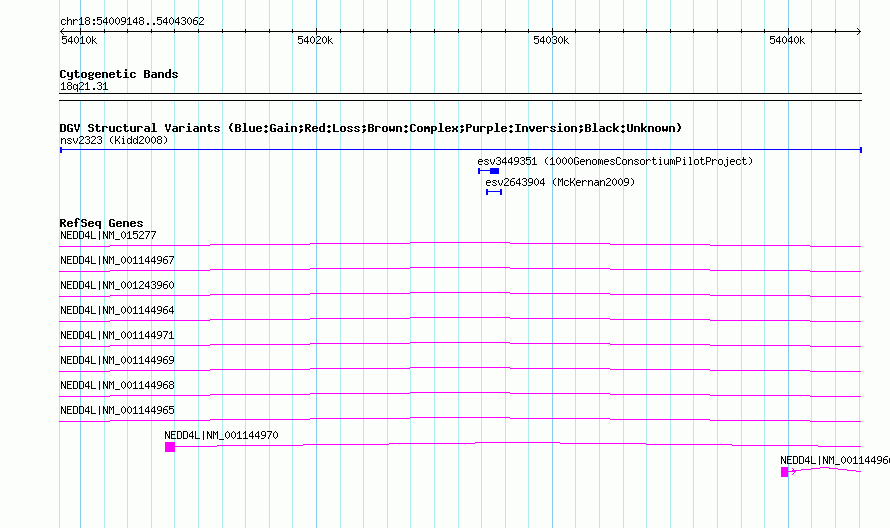Click the nsv2323 (Kidd2008) variant label
890x528 pixels.
(114, 140)
